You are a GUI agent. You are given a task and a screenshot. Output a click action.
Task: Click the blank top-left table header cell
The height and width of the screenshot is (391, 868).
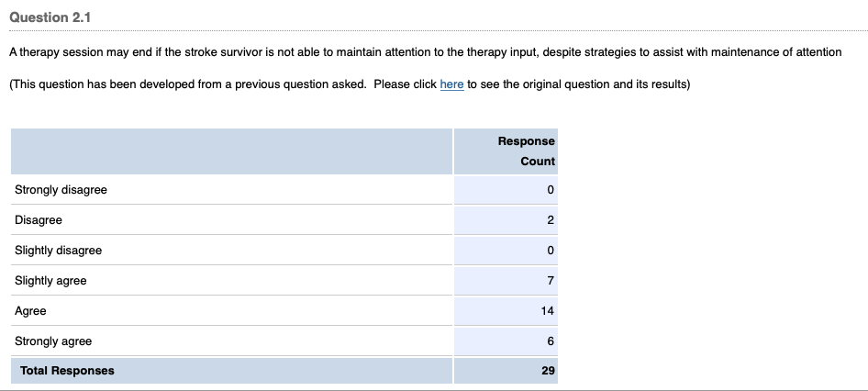[231, 151]
